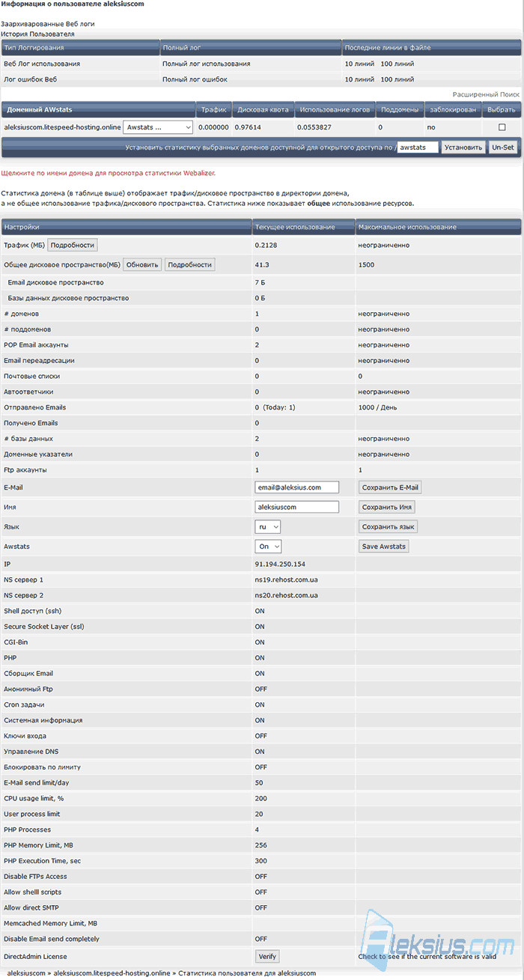Screen dimensions: 524x980
Task: Open the Awstats On dropdown
Action: coord(268,547)
